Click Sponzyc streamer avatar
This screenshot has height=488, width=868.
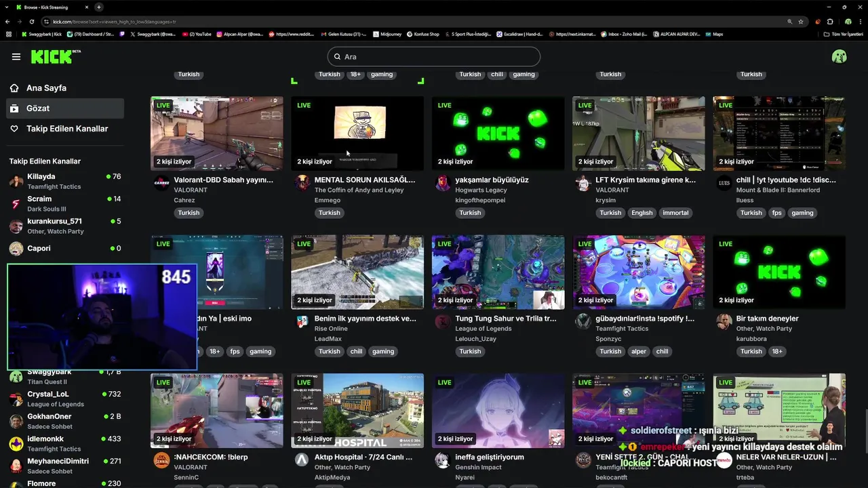tap(583, 322)
